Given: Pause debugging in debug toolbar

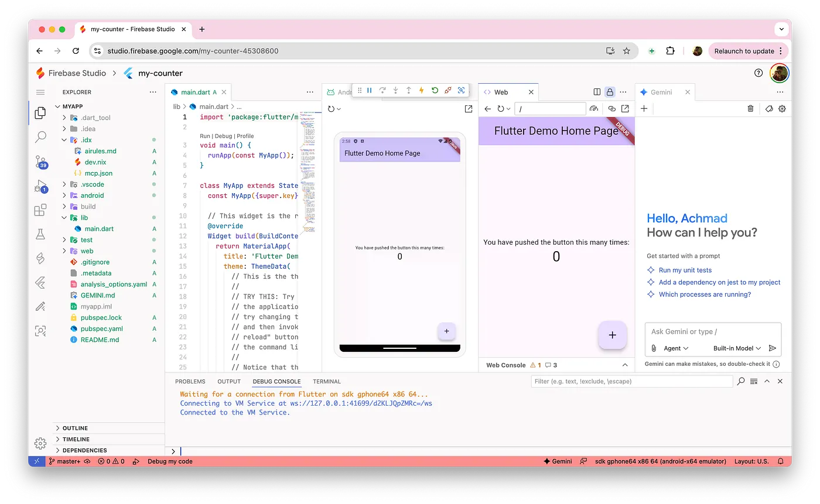Looking at the screenshot, I should click(370, 90).
